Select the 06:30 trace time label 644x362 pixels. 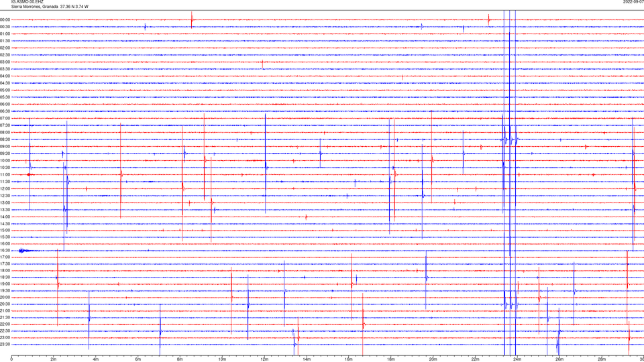click(5, 111)
